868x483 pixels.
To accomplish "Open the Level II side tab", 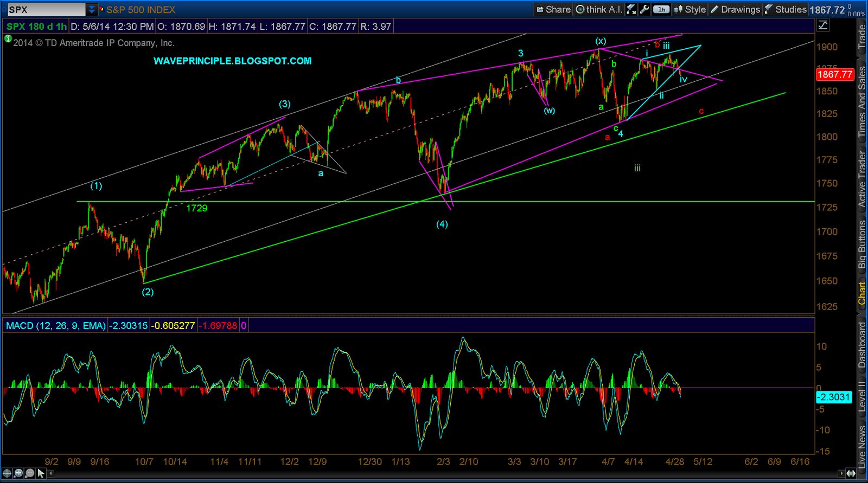I will tap(861, 396).
